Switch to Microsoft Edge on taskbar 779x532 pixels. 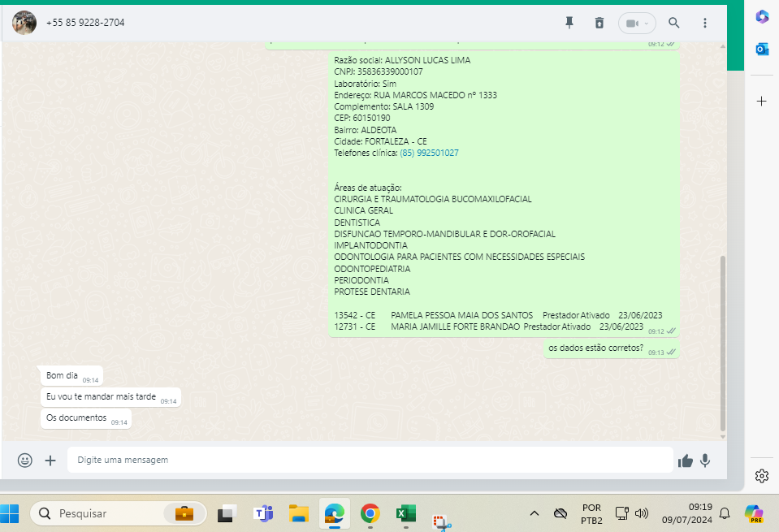tap(335, 513)
